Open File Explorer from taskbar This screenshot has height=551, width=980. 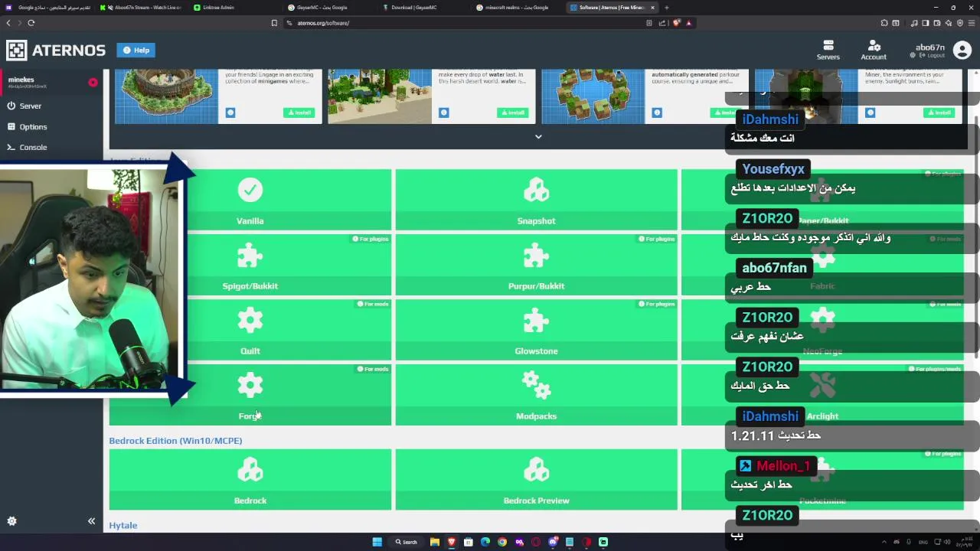click(434, 542)
